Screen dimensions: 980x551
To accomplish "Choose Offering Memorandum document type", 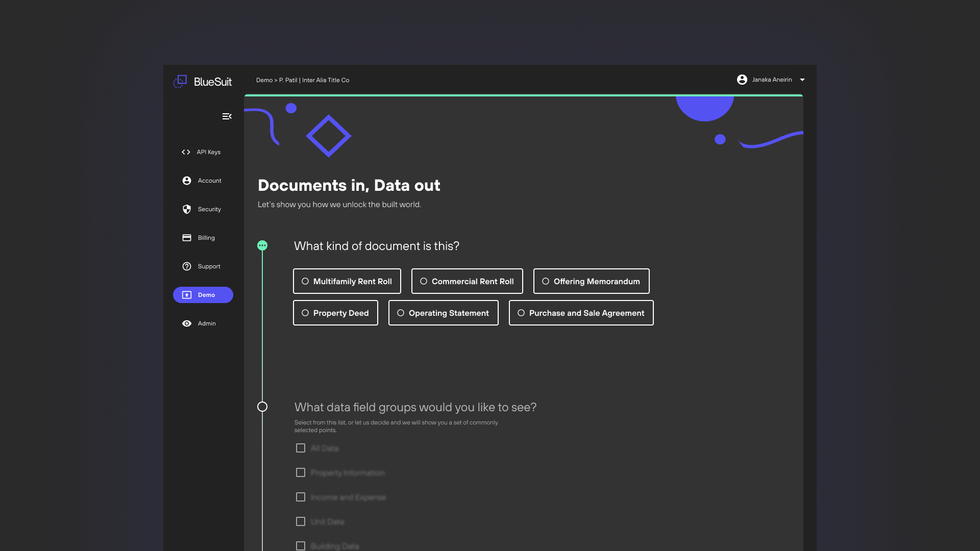I will pos(592,281).
